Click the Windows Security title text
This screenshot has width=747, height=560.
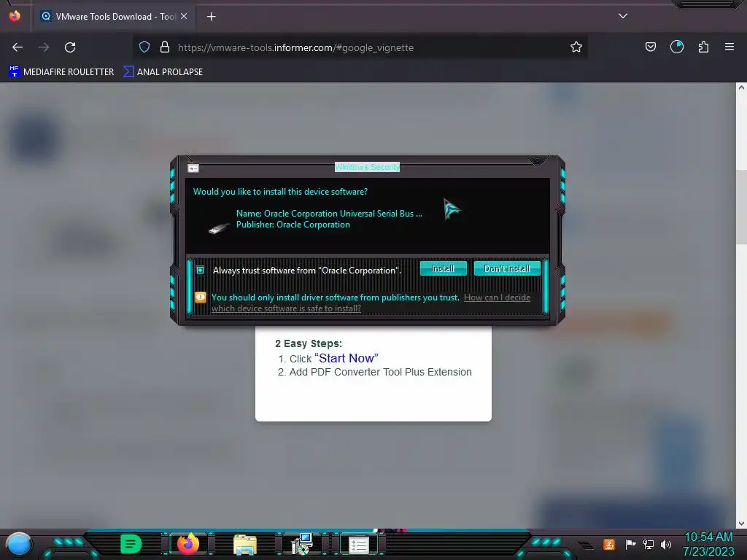(368, 167)
